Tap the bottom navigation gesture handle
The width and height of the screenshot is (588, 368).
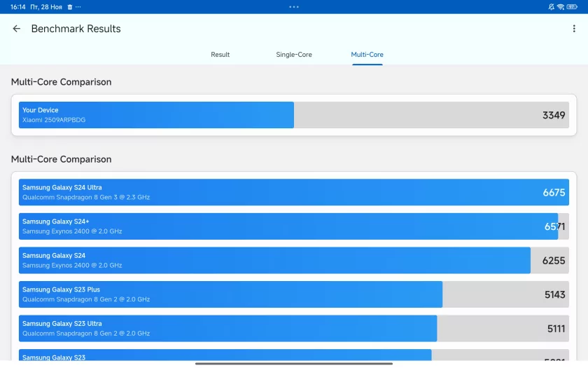[x=294, y=363]
